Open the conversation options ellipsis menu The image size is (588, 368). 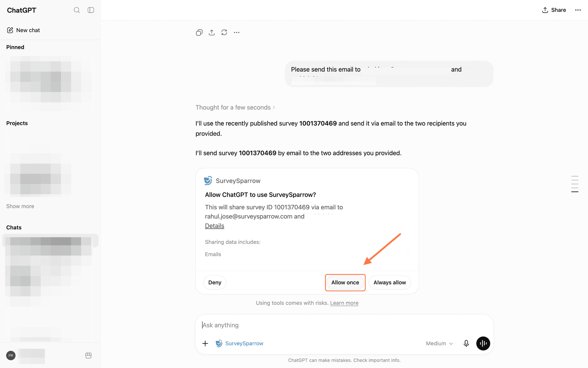tap(578, 10)
